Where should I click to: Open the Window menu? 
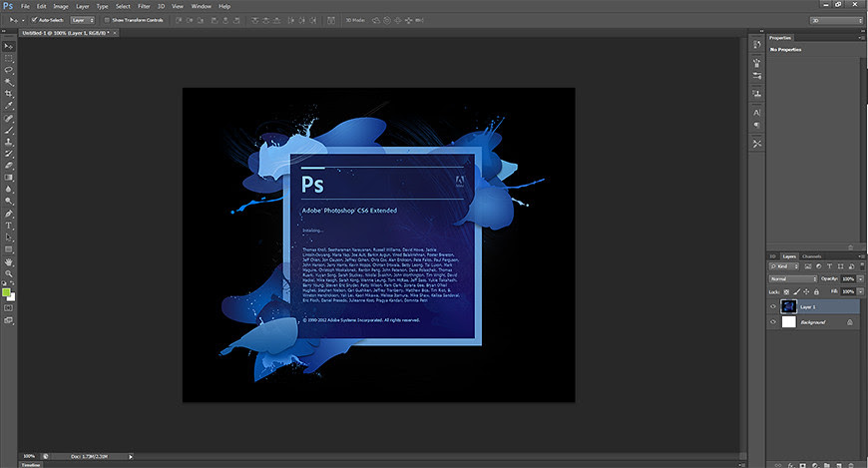[201, 6]
